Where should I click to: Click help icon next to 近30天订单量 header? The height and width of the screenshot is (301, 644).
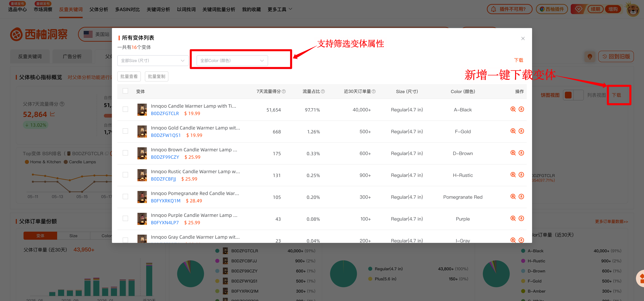(373, 91)
